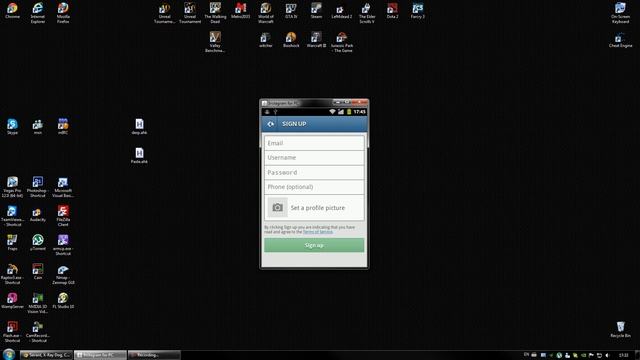Launch the Bioshock shortcut

(291, 40)
